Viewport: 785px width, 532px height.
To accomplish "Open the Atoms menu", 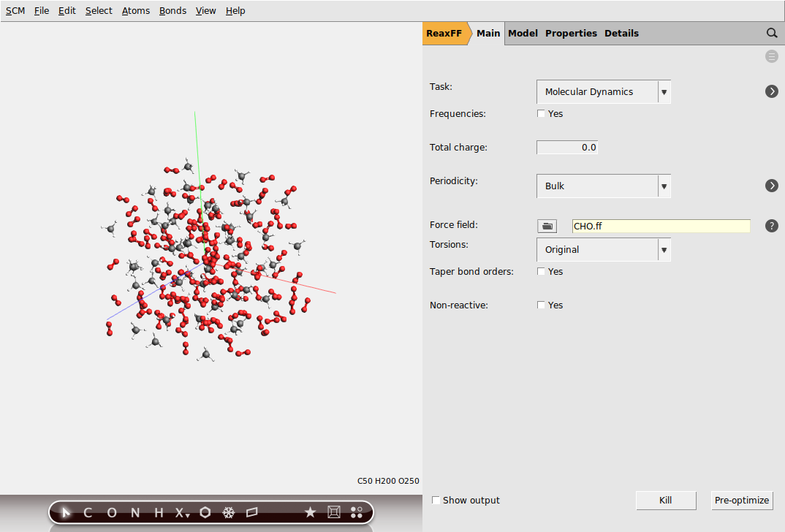I will coord(136,10).
